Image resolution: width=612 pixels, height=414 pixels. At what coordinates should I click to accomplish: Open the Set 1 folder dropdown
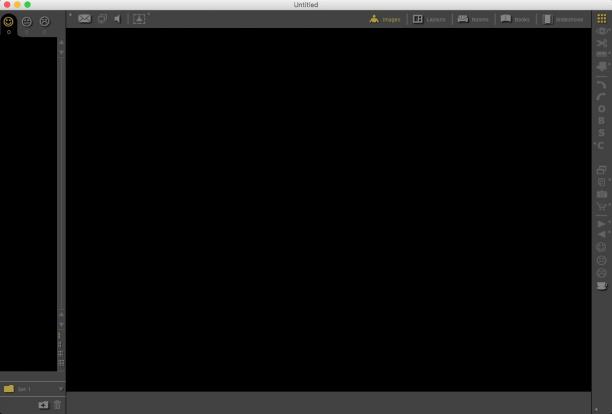pos(32,389)
